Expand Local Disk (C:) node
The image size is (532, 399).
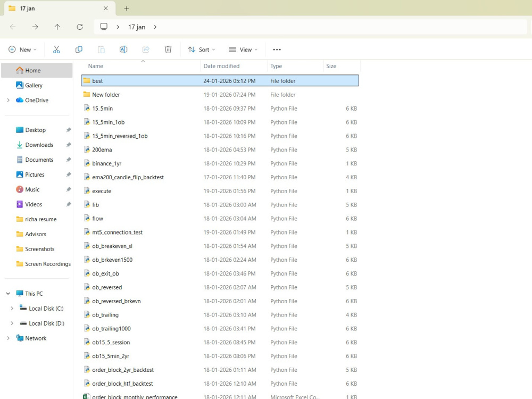[12, 309]
